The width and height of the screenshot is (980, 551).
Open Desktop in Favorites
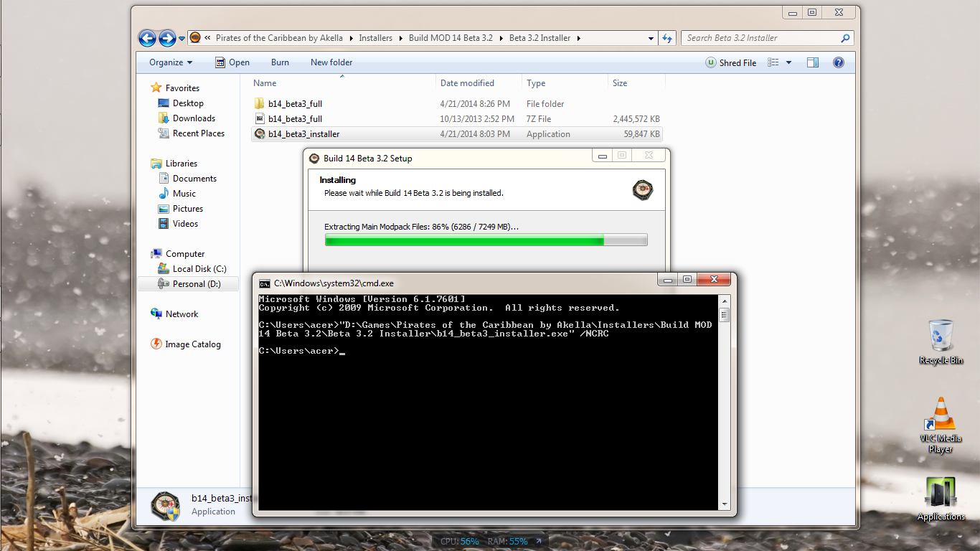tap(188, 103)
